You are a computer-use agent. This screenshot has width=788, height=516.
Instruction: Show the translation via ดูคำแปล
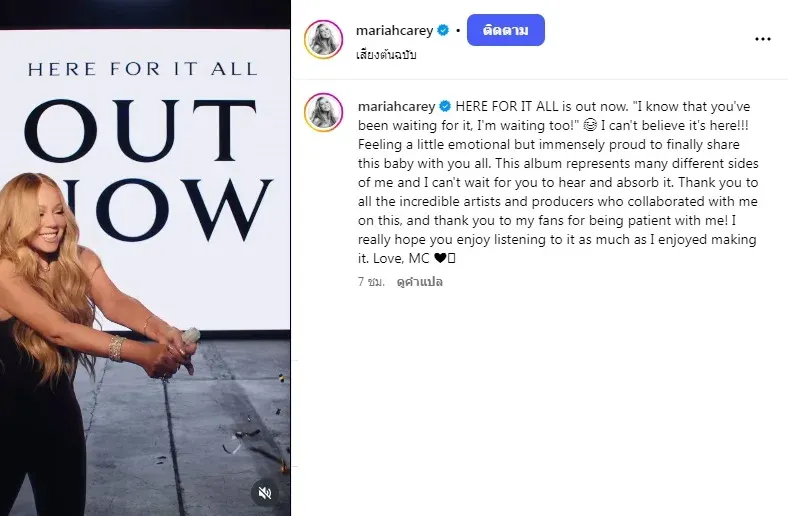tap(420, 282)
